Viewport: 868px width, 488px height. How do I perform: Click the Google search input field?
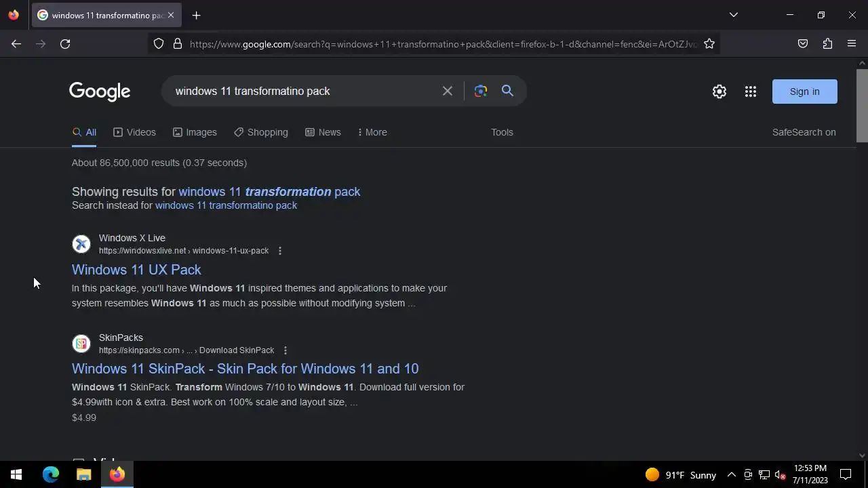tap(305, 91)
